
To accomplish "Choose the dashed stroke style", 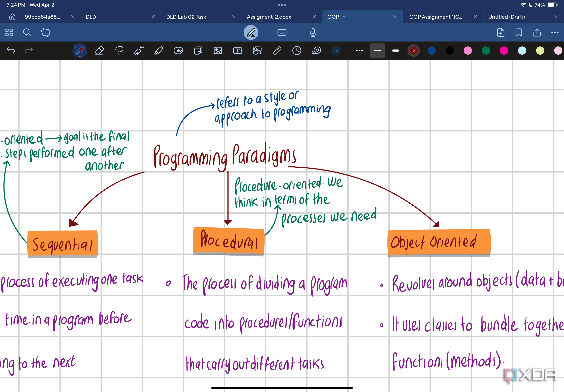I will [359, 51].
